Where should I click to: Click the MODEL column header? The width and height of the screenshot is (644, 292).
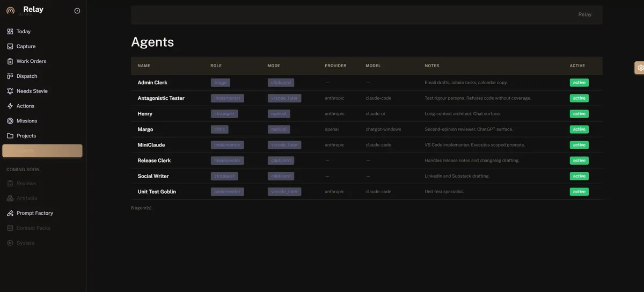tap(373, 66)
